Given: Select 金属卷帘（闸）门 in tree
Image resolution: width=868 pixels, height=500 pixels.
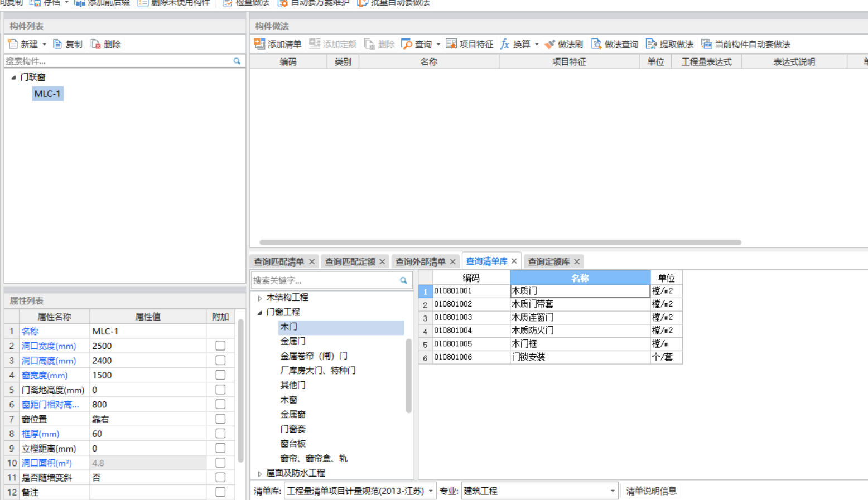Looking at the screenshot, I should tap(314, 356).
